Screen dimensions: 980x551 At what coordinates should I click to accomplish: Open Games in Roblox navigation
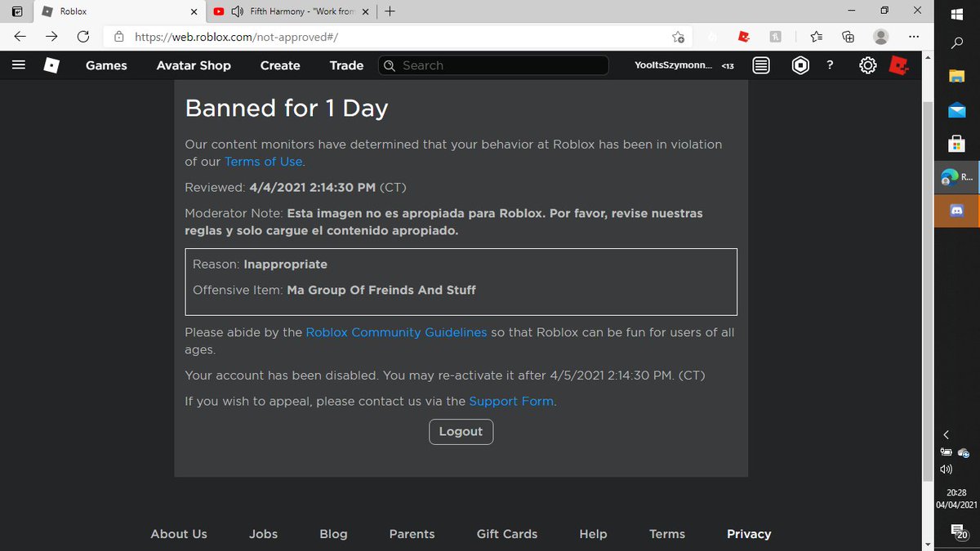[x=106, y=65]
